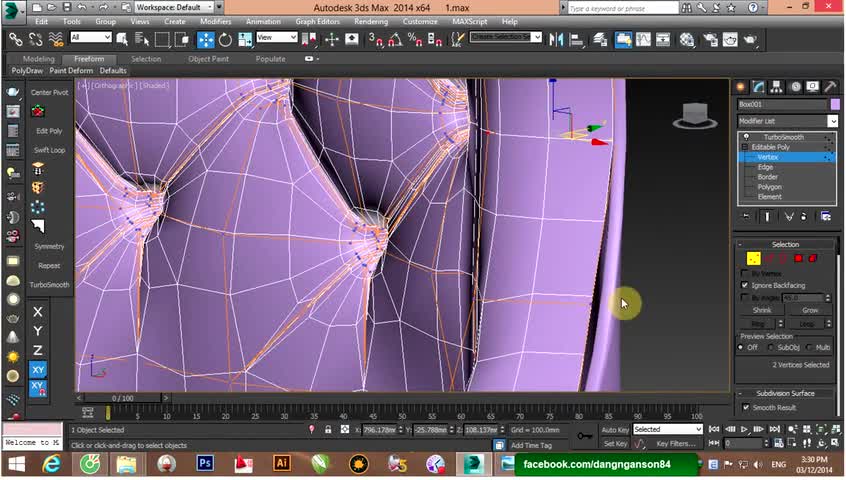The image size is (846, 480).
Task: Open the Hierarchy command panel tab
Action: click(775, 87)
